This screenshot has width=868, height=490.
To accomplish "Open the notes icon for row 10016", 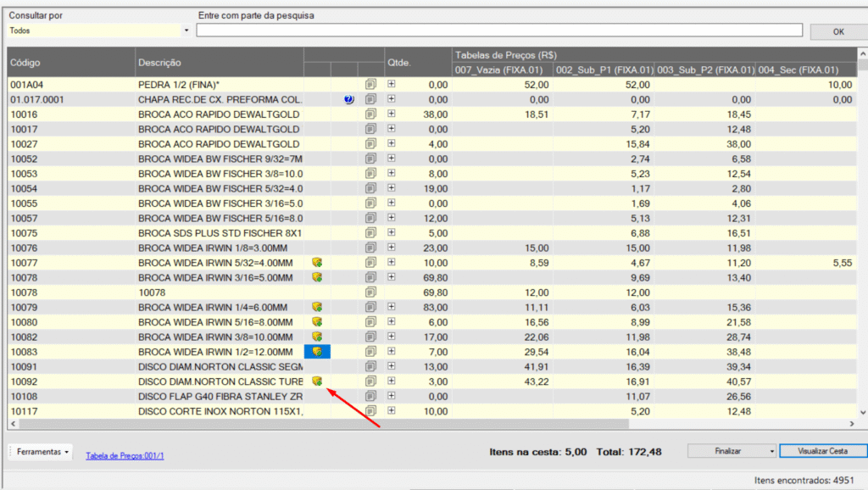I will (370, 114).
